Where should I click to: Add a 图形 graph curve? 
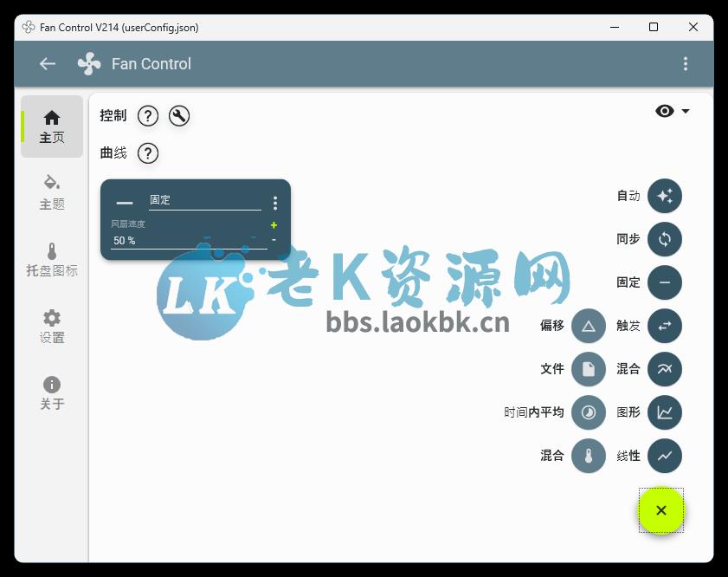665,412
